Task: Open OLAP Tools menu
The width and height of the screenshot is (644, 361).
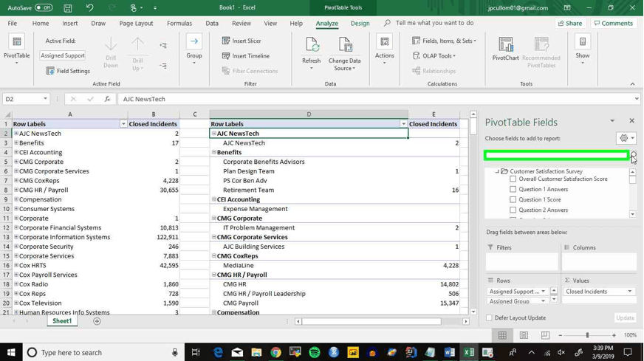Action: (434, 56)
